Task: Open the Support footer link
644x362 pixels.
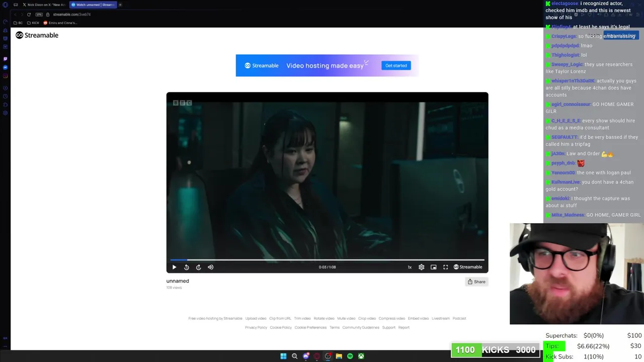Action: [389, 327]
